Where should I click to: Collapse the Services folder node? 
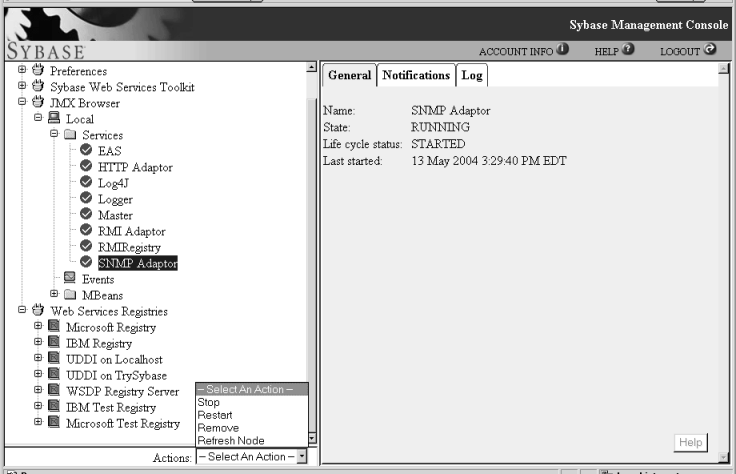pos(54,135)
